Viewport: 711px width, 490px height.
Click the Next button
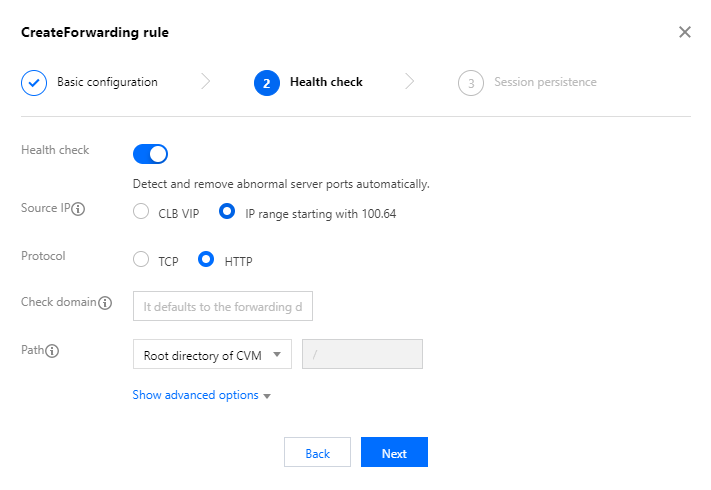[x=394, y=453]
